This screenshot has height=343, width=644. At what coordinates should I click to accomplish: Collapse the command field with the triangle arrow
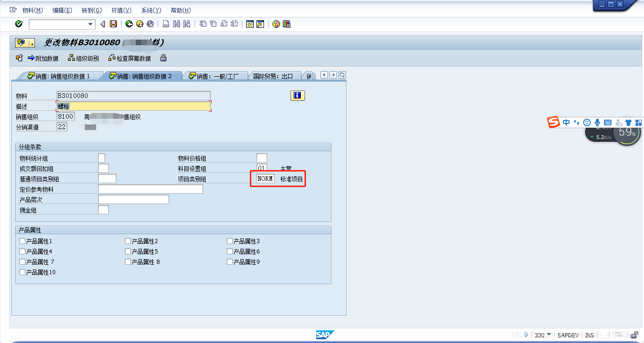(x=102, y=24)
